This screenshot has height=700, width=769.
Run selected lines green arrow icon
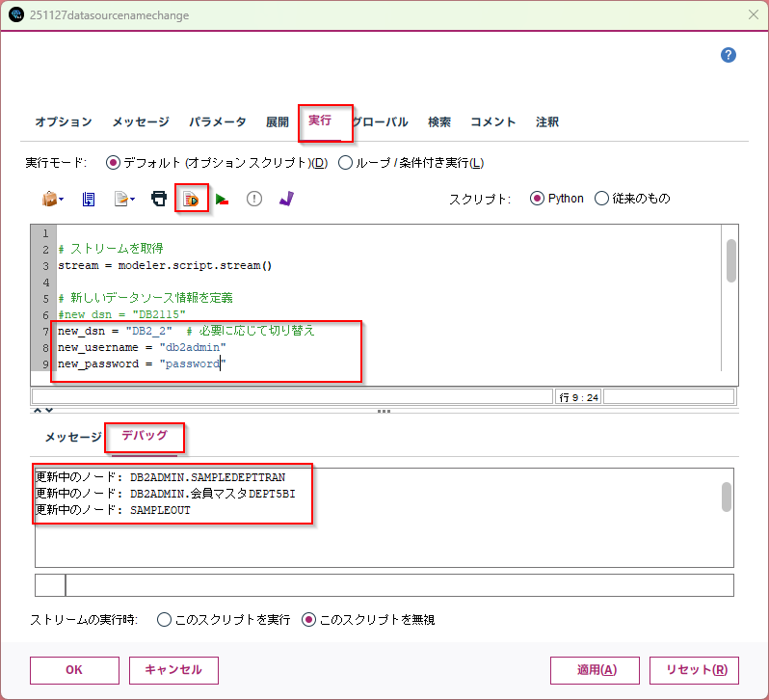coord(222,200)
